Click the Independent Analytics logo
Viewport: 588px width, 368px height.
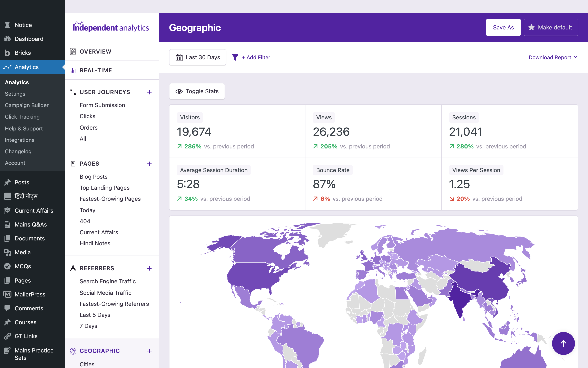coord(111,27)
